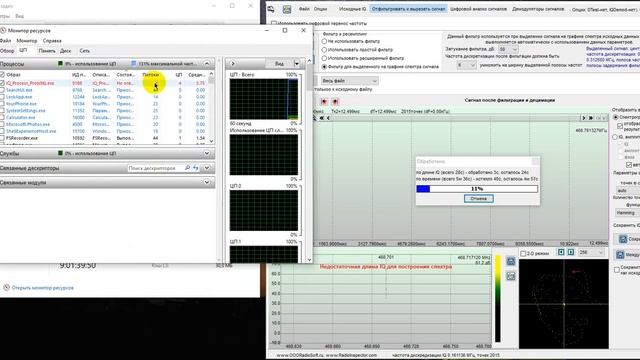
Task: Click the resource monitor icon beside the Открыть монитор ресурсов link
Action: click(x=7, y=287)
